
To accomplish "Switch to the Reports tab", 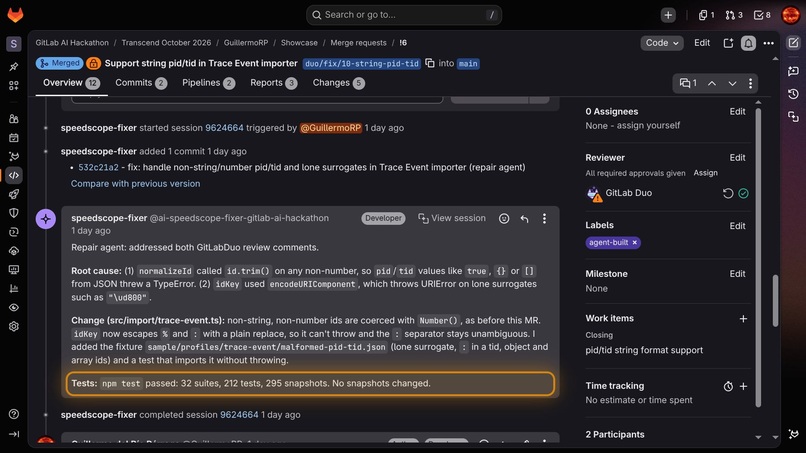I will coord(273,83).
